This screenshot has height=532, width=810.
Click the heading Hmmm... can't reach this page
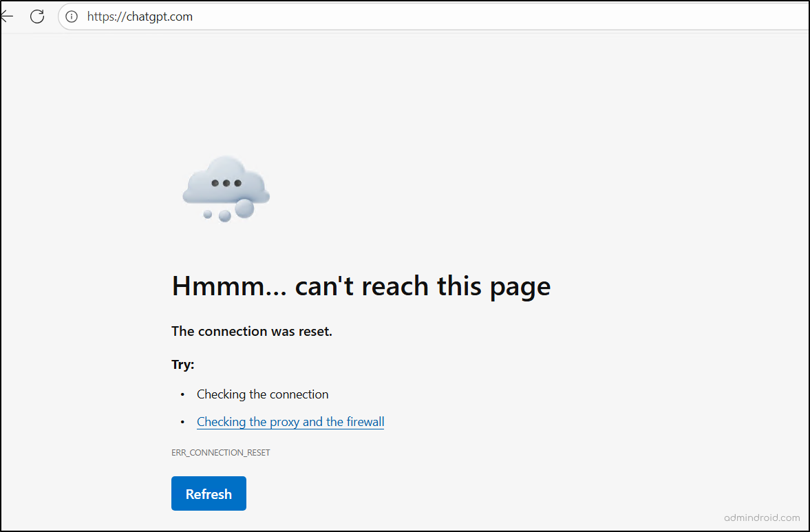361,286
